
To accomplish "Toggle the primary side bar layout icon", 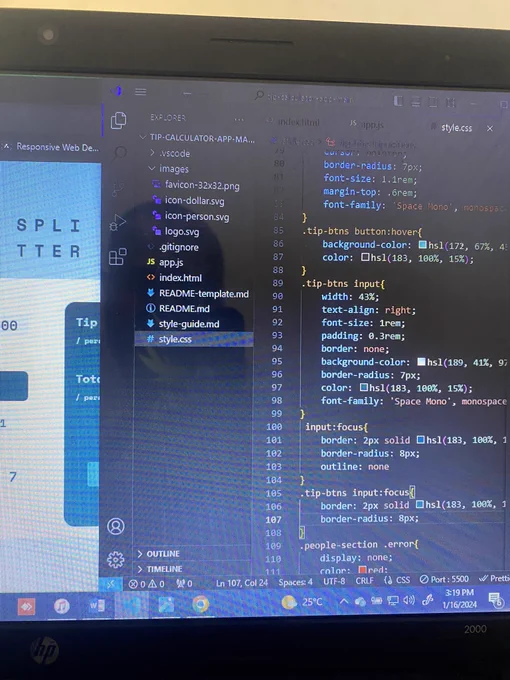I will (x=398, y=101).
